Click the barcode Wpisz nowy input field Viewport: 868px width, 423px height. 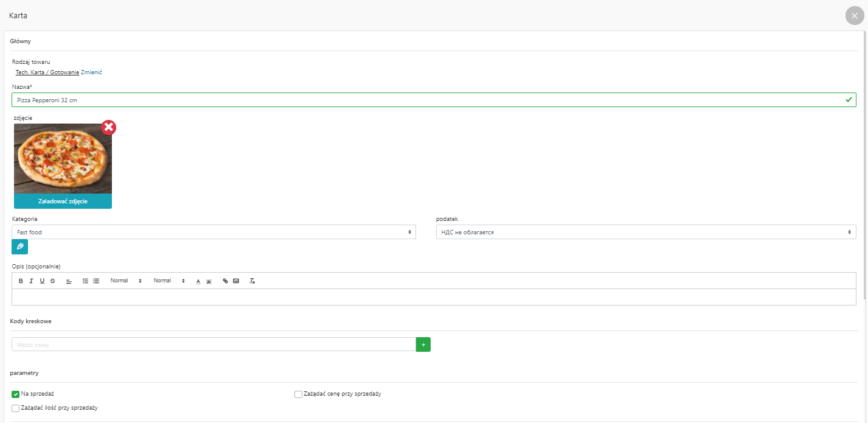pyautogui.click(x=214, y=344)
